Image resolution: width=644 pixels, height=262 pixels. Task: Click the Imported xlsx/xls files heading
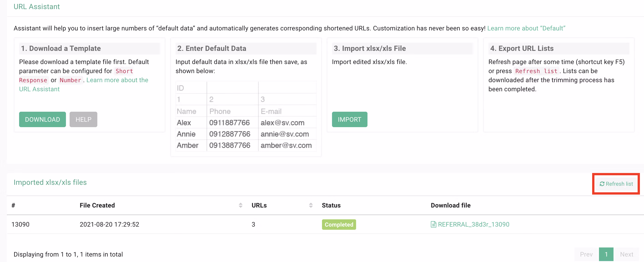click(50, 182)
